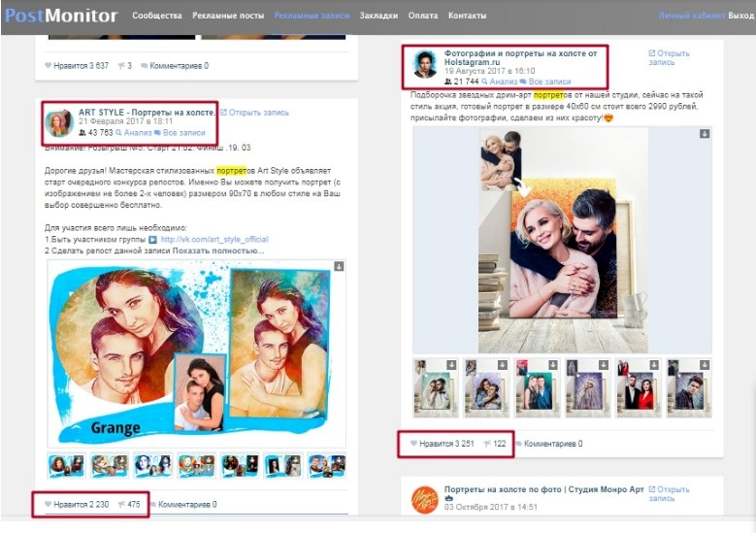Expand text with Показать полностью

click(x=218, y=250)
